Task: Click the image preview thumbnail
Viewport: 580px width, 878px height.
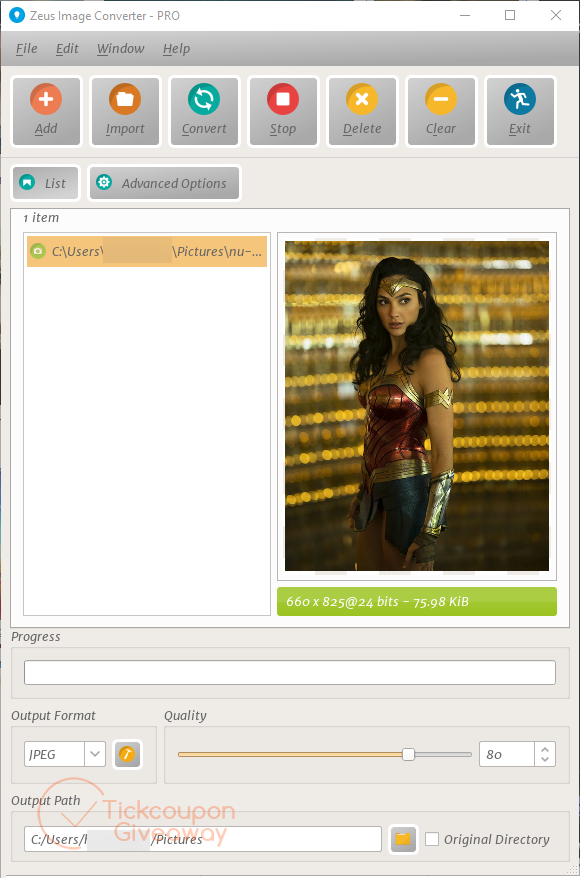Action: pos(417,406)
